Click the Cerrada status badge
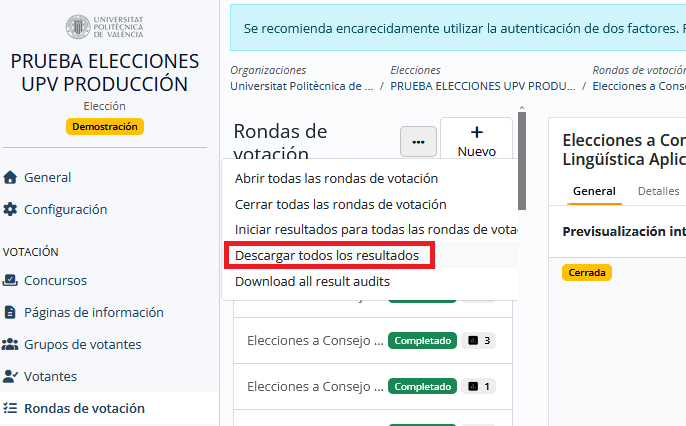The image size is (686, 426). tap(587, 272)
